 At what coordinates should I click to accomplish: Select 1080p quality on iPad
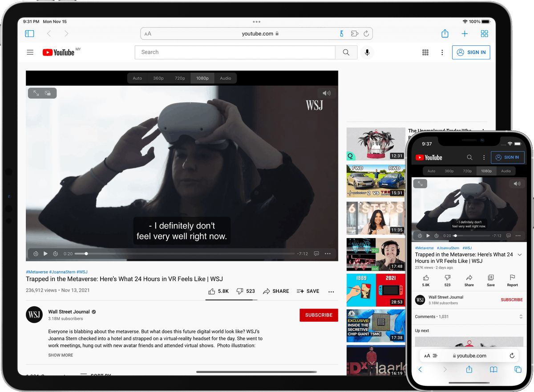202,78
